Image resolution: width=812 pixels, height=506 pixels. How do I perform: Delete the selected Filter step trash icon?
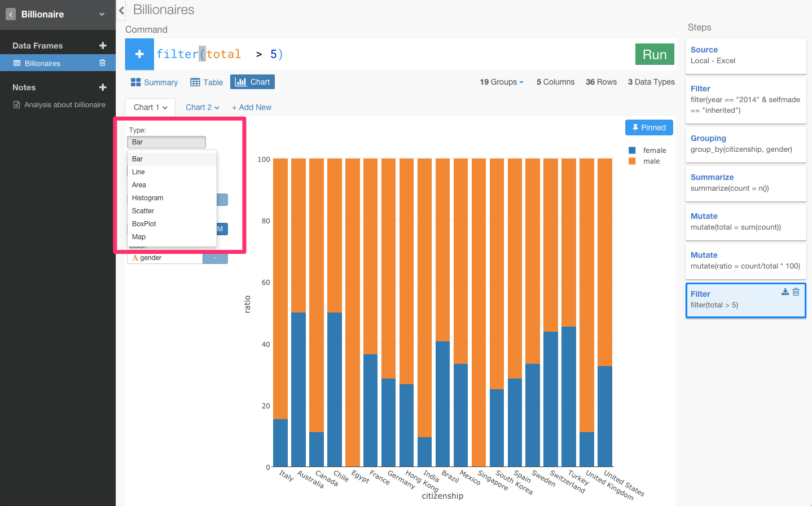click(796, 292)
